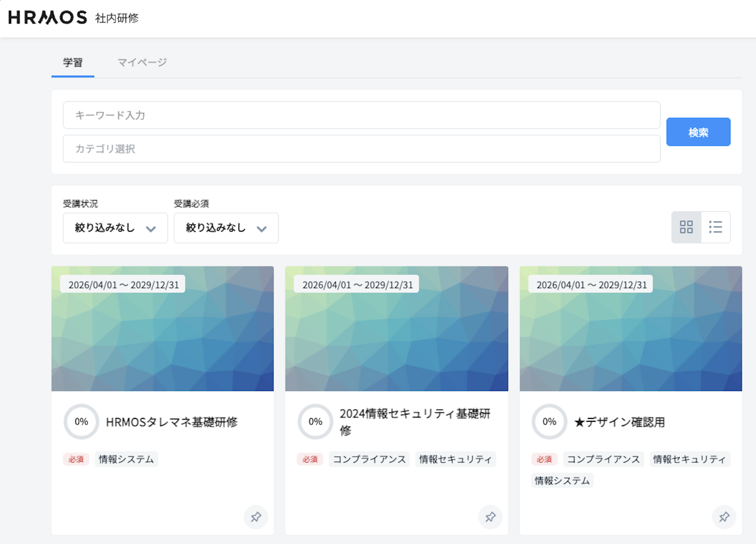Switch to grid view layout
The height and width of the screenshot is (544, 756).
point(686,227)
